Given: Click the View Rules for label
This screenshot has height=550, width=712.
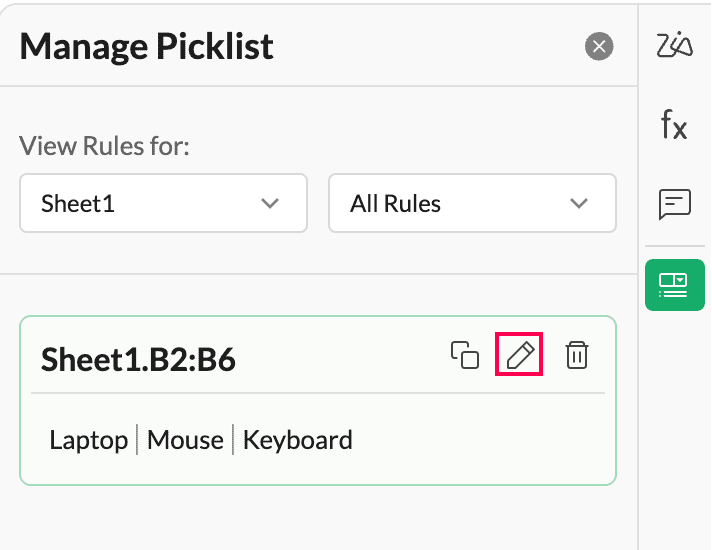Looking at the screenshot, I should point(104,147).
